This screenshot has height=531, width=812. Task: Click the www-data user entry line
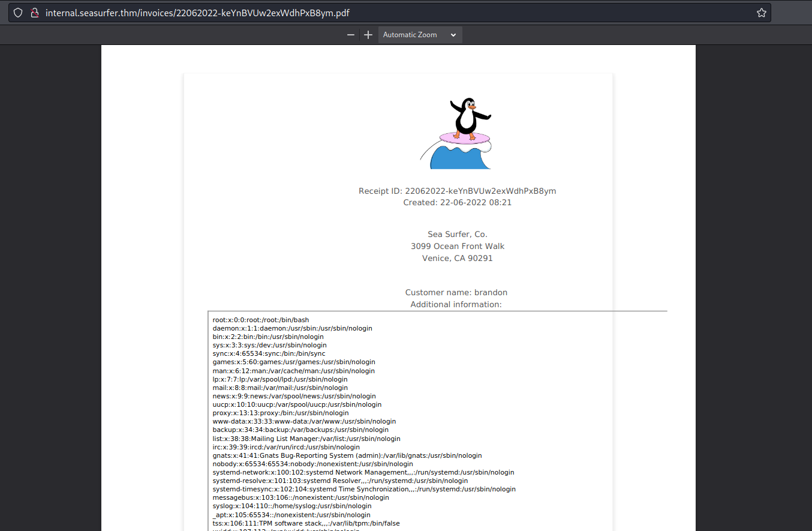coord(304,422)
